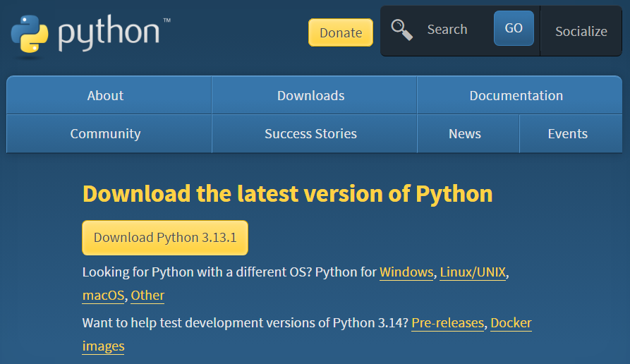Follow the macOS link
The height and width of the screenshot is (364, 630).
click(x=103, y=296)
